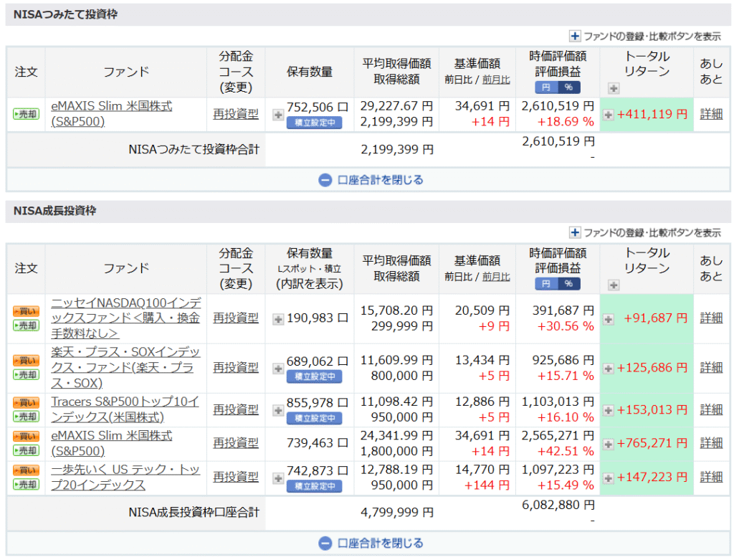Click buy button for Rakuten Plus SOX fund
The height and width of the screenshot is (560, 734).
[x=27, y=361]
